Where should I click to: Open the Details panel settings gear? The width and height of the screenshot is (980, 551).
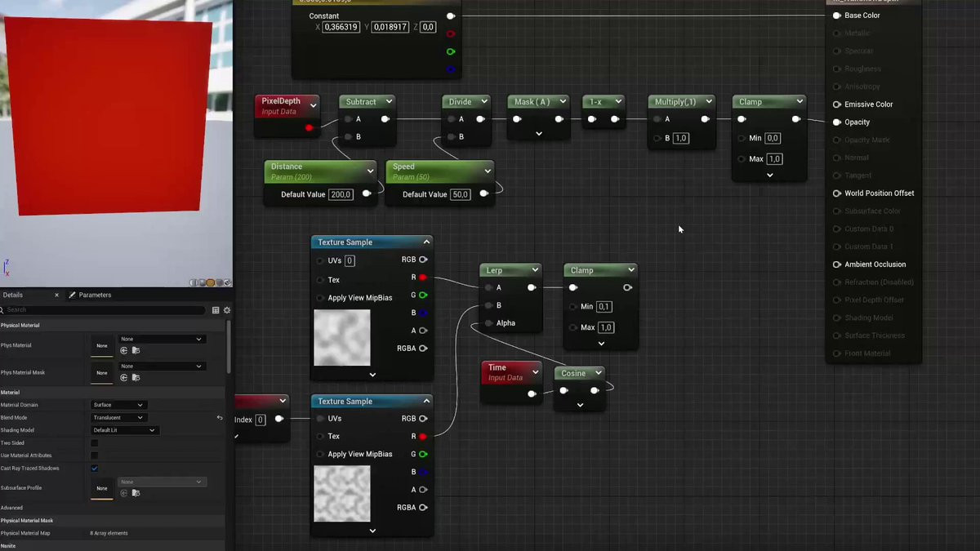tap(227, 310)
